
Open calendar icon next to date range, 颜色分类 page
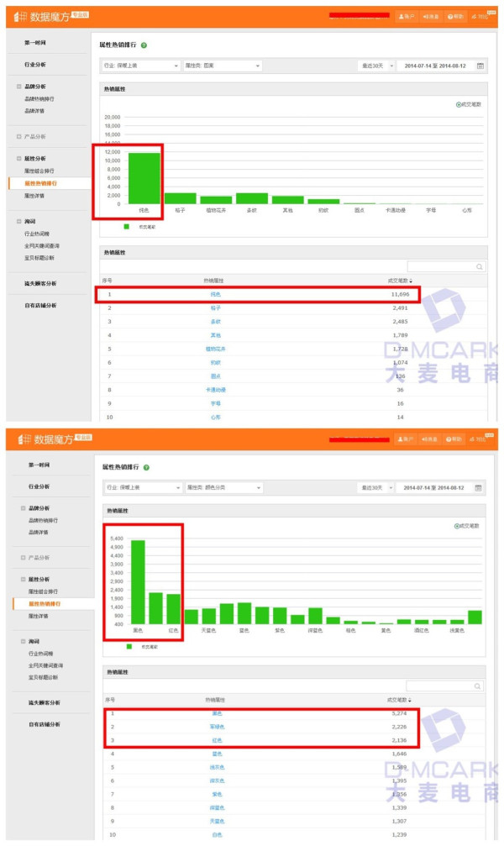[x=478, y=488]
